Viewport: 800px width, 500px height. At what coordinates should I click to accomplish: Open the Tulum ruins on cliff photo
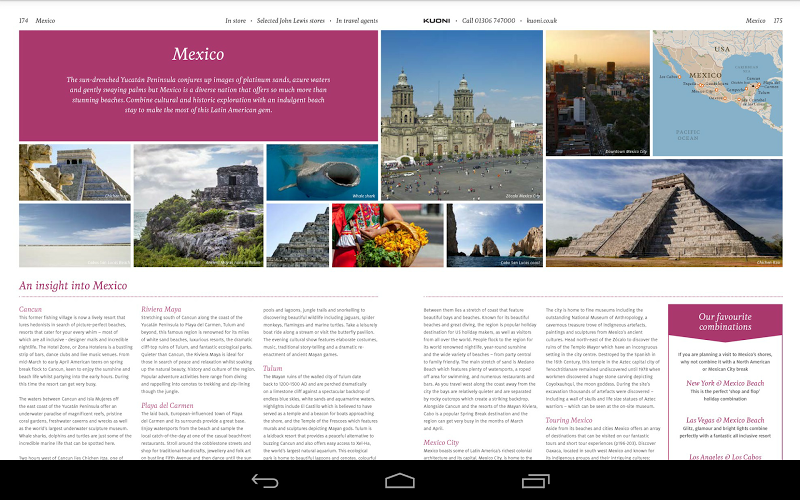(198, 206)
